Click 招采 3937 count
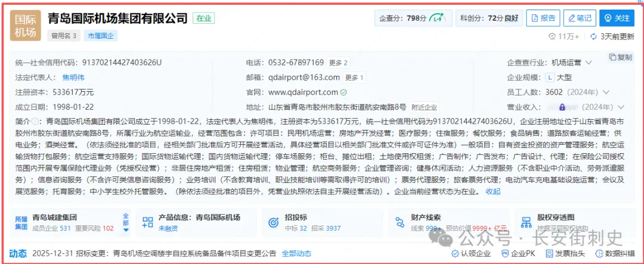This screenshot has height=264, width=644. (327, 228)
